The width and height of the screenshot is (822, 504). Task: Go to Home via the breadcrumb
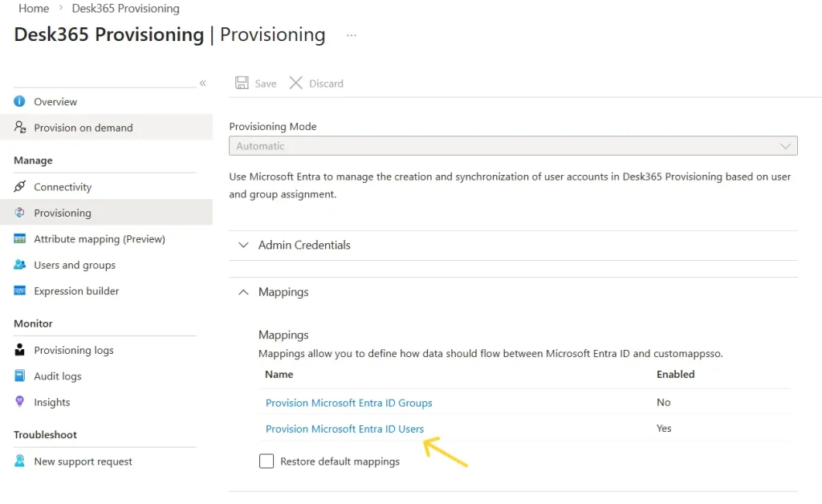click(33, 8)
